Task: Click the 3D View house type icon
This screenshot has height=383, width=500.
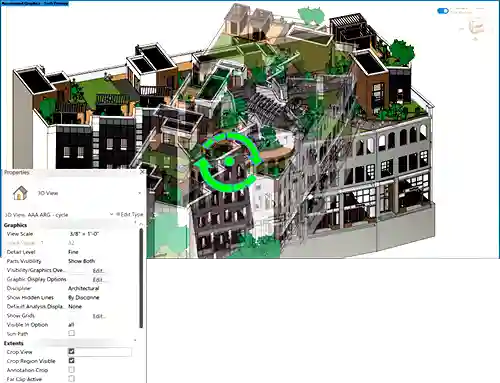Action: 20,193
